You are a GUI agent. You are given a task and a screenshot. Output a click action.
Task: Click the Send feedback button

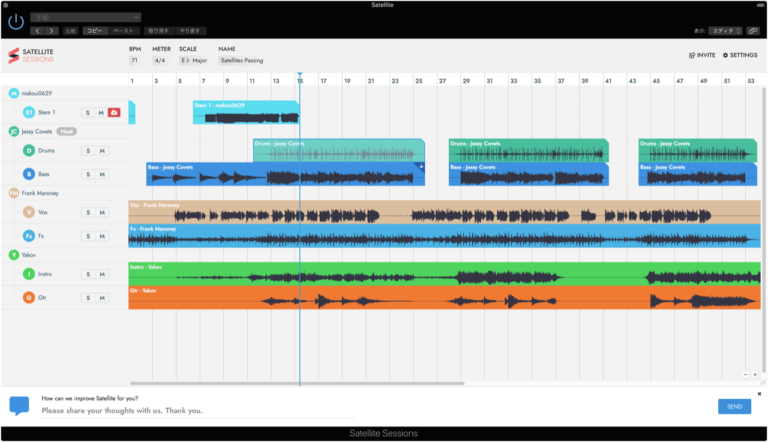[x=734, y=406]
